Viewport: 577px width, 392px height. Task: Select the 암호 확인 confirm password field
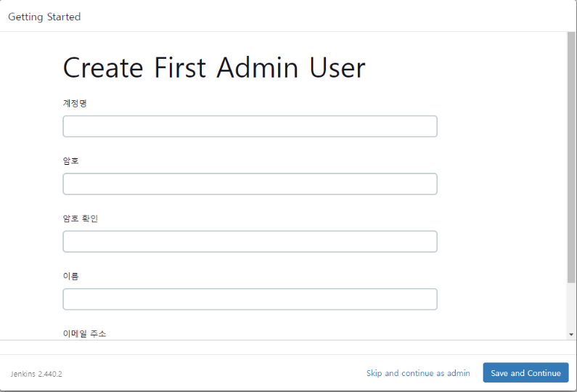coord(250,242)
